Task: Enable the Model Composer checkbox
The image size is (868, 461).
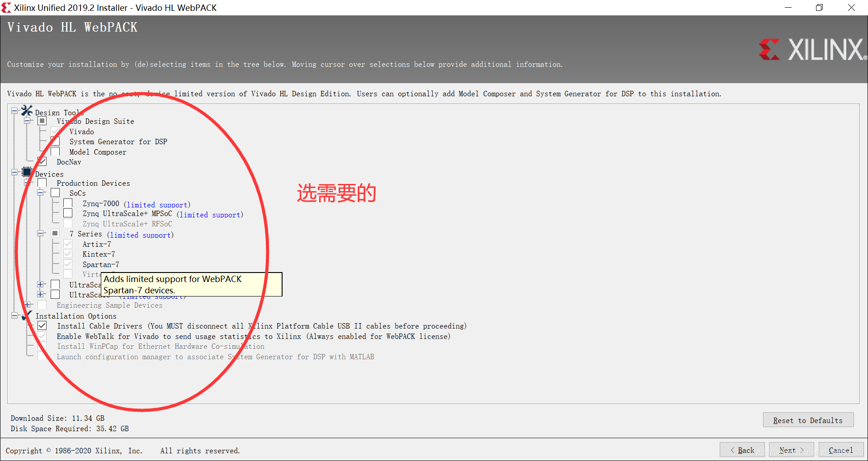Action: (x=55, y=151)
